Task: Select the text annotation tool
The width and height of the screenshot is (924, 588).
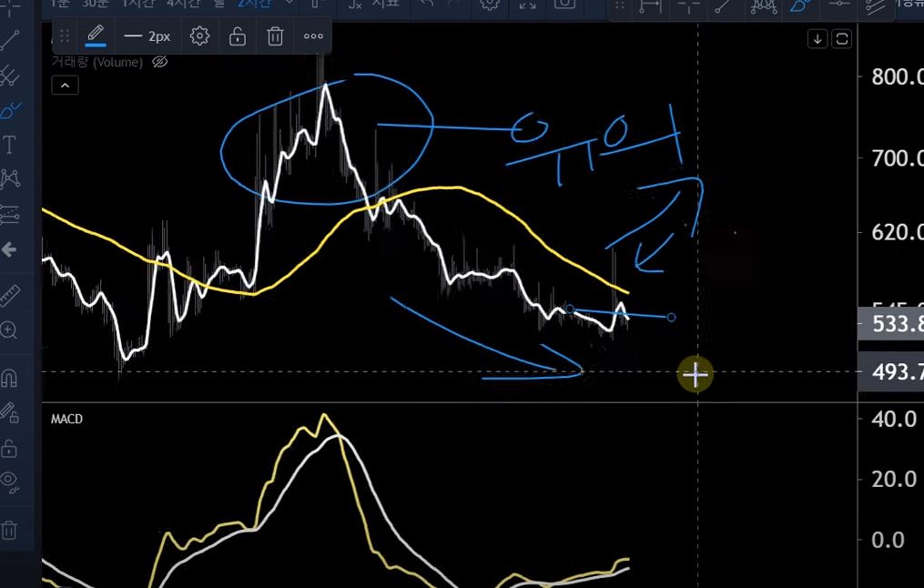Action: tap(10, 145)
